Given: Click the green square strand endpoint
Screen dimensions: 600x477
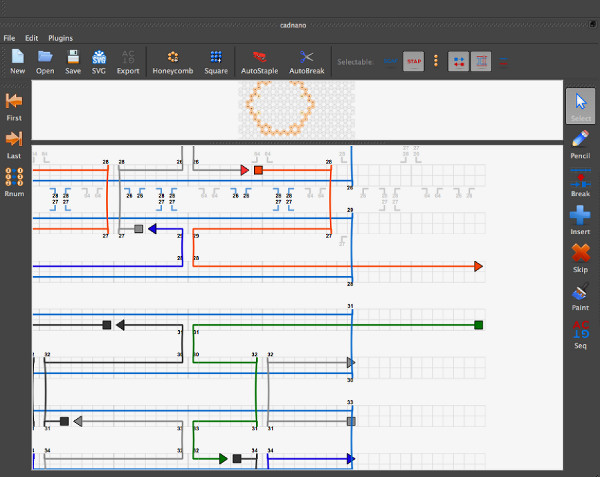Looking at the screenshot, I should coord(479,325).
